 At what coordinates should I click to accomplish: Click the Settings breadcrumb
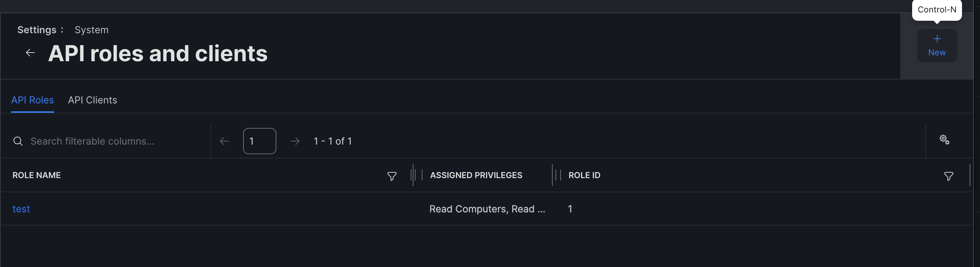tap(37, 30)
